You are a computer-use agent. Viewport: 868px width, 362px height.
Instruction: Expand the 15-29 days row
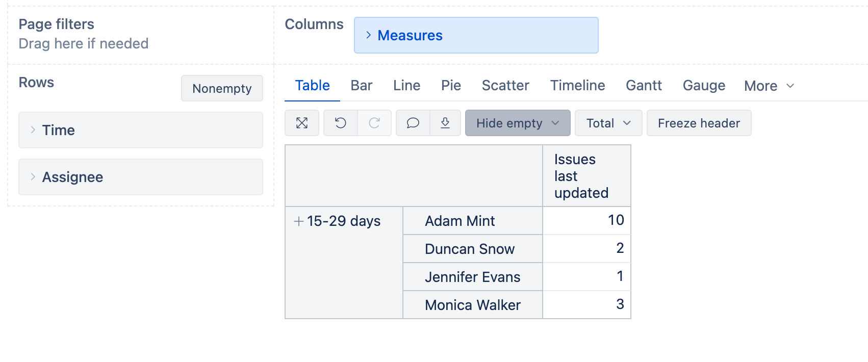pos(299,221)
